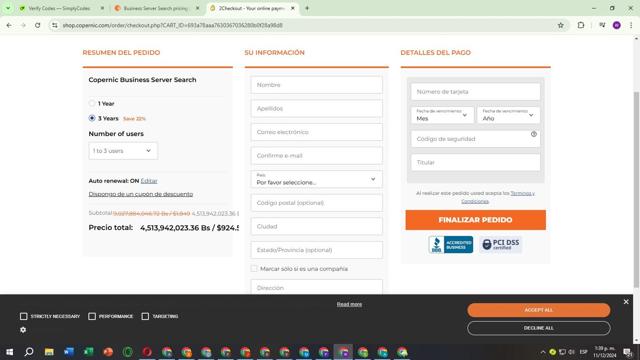
Task: Click the Dirección input field
Action: (x=317, y=287)
